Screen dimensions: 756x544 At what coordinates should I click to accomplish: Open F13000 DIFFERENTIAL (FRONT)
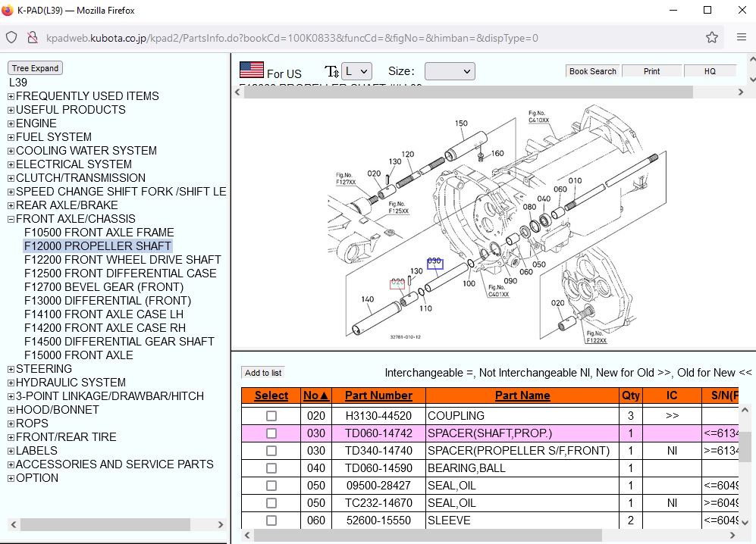pyautogui.click(x=108, y=301)
